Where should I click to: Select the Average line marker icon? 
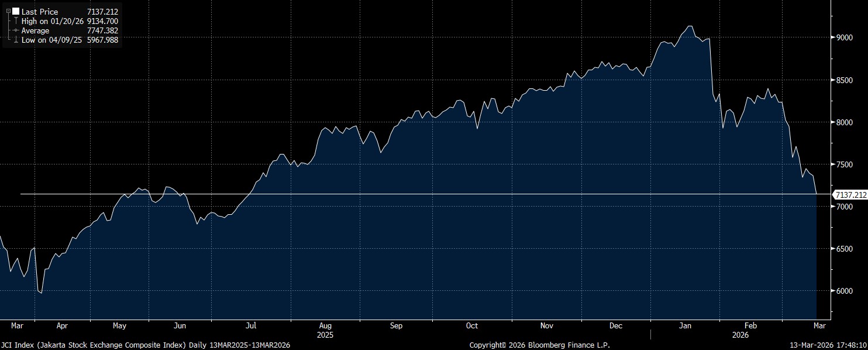click(x=15, y=30)
